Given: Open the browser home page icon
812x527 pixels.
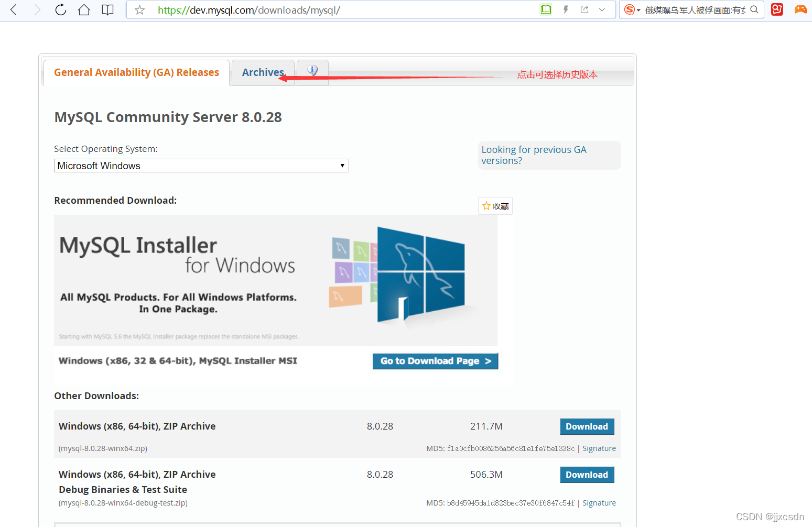Looking at the screenshot, I should point(84,9).
